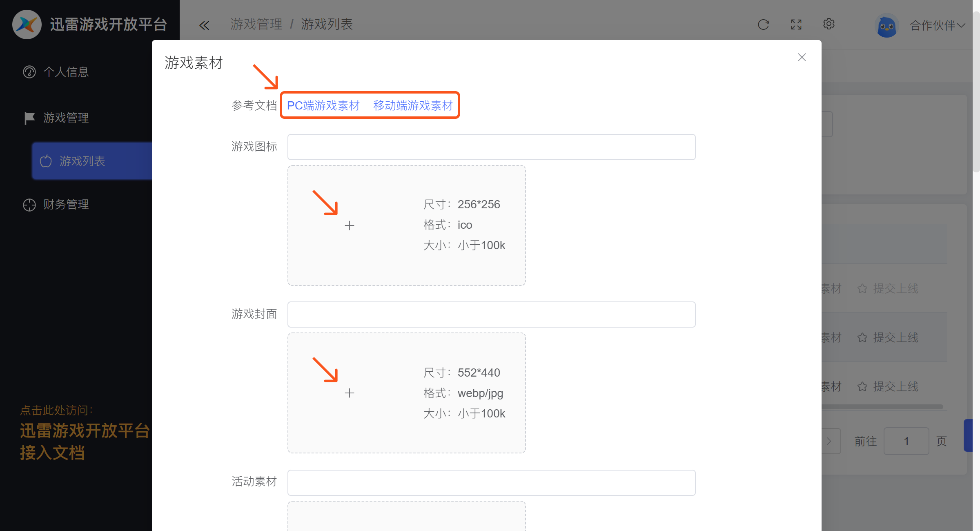
Task: Select 游戏列表 submenu item
Action: (92, 161)
